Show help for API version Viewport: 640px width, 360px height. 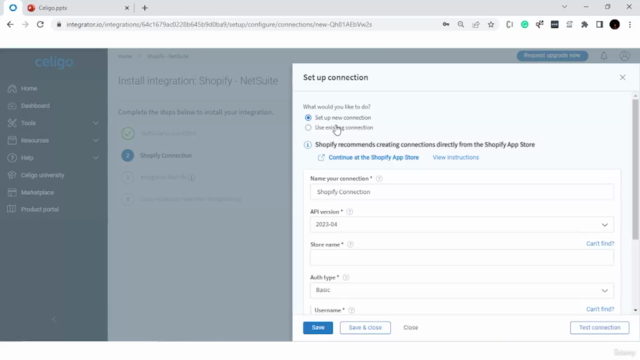pos(349,212)
